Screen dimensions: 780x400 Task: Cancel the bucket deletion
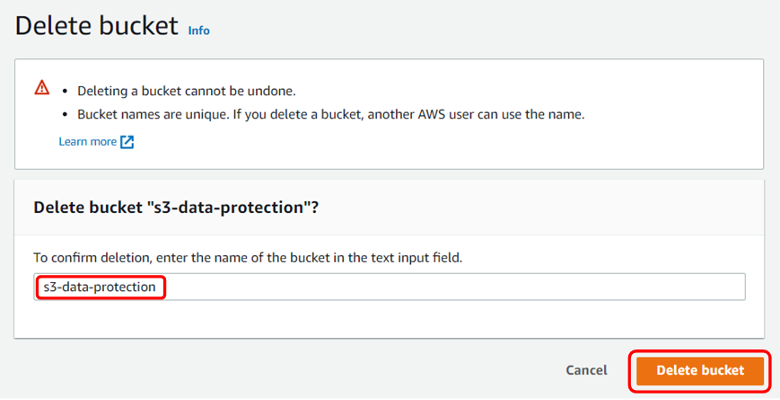586,370
